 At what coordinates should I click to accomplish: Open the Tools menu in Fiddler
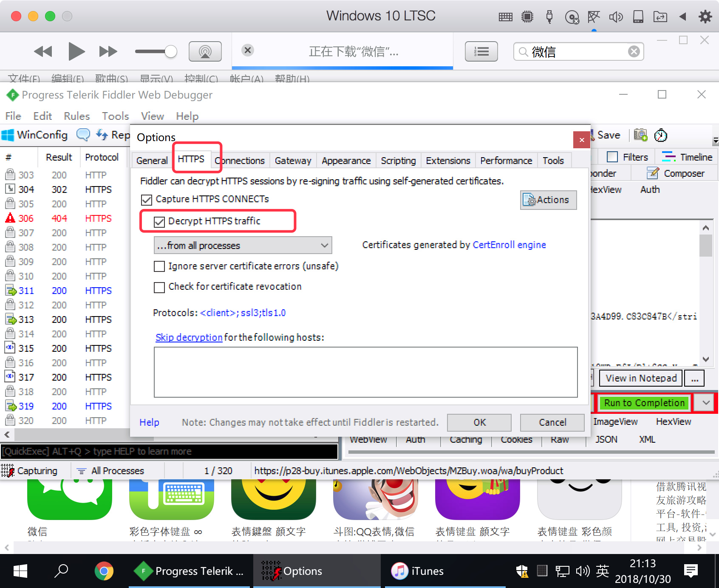point(115,116)
